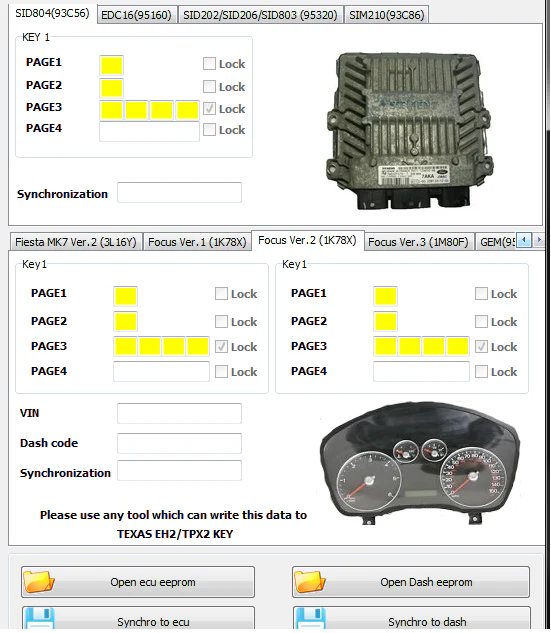This screenshot has width=551, height=633.
Task: Toggle PAGE4 Lock checkbox in ECU KEY 1
Action: pyautogui.click(x=209, y=130)
